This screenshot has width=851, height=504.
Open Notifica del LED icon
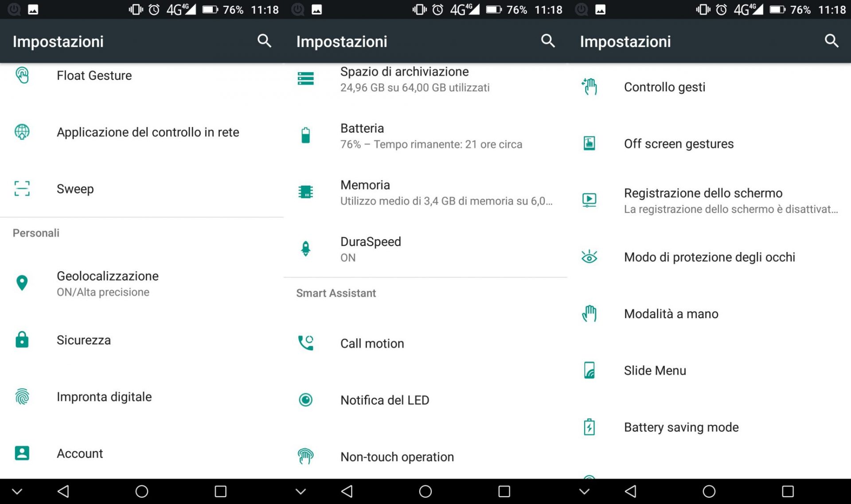tap(305, 399)
